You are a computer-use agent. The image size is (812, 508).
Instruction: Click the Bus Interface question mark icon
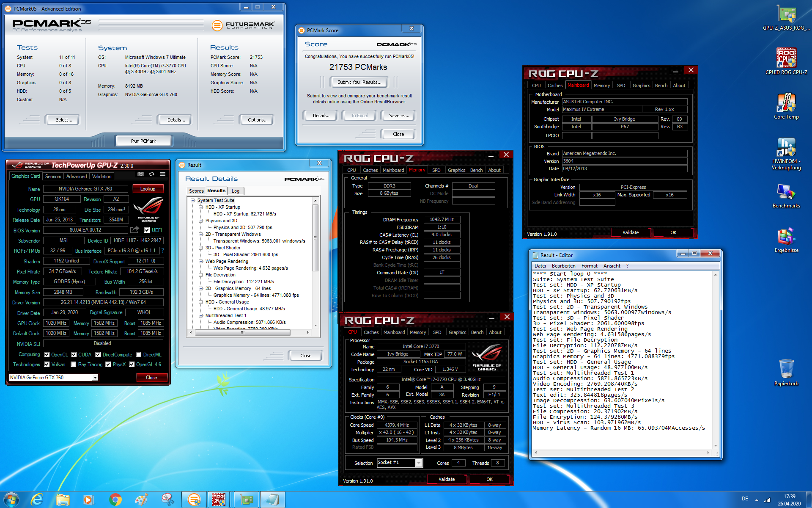(x=163, y=251)
